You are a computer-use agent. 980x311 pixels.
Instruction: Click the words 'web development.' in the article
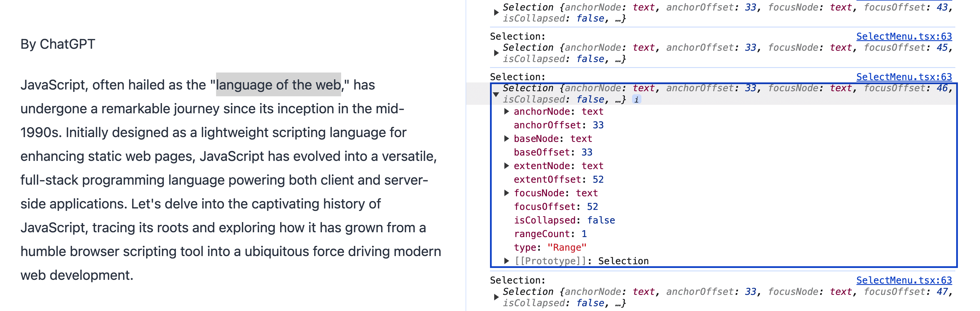77,275
